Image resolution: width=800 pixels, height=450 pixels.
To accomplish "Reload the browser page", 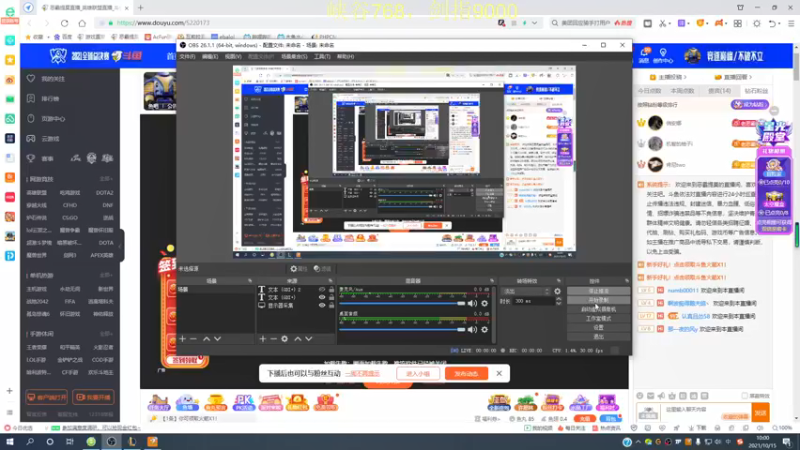I will [x=64, y=23].
